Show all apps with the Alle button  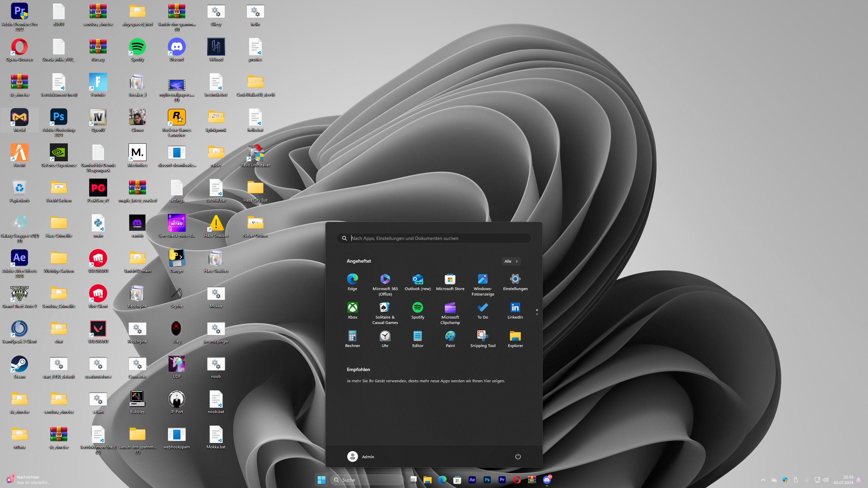511,261
